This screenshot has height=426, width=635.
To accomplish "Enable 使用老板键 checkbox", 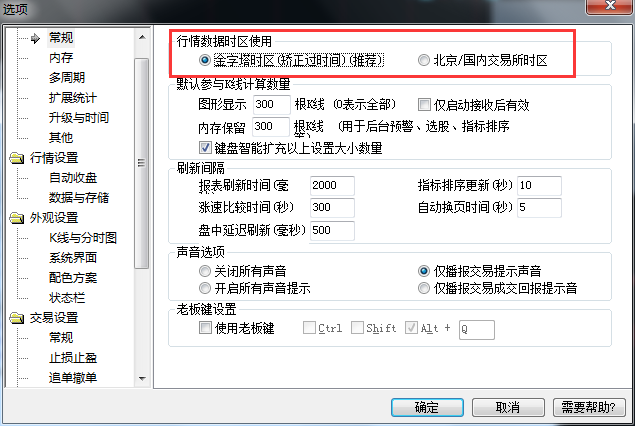I will pos(205,327).
